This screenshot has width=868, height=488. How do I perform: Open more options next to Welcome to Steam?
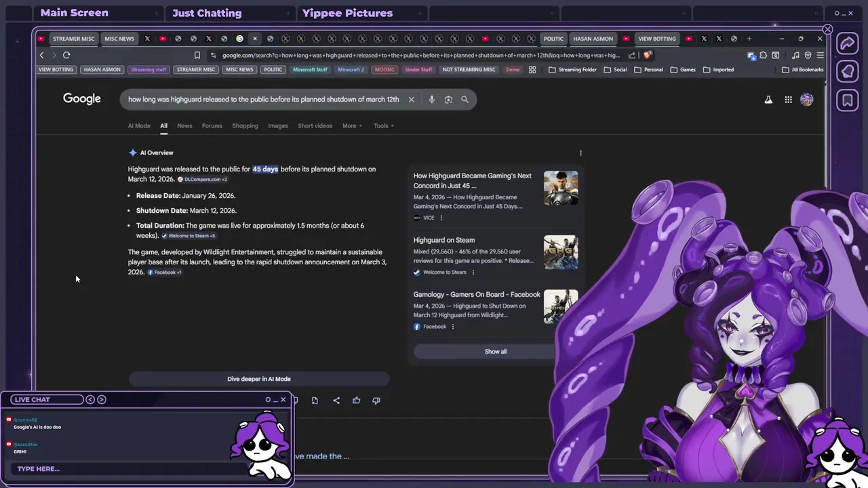pos(473,272)
